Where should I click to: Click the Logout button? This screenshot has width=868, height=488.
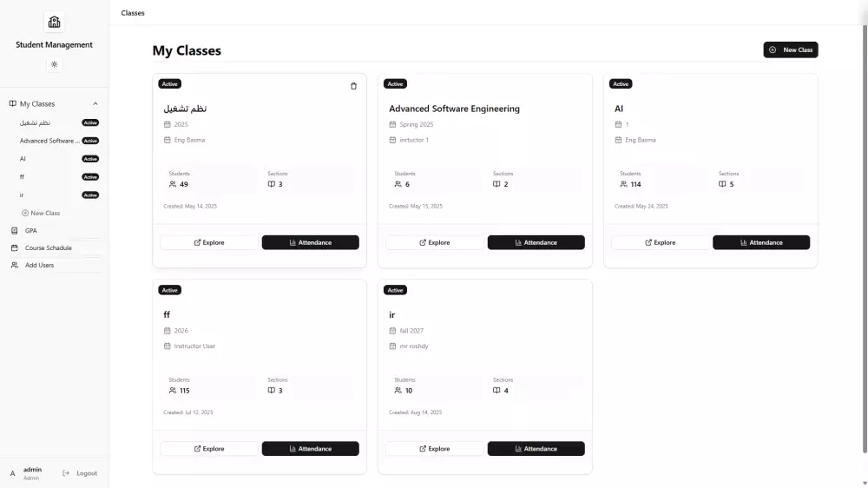(81, 473)
